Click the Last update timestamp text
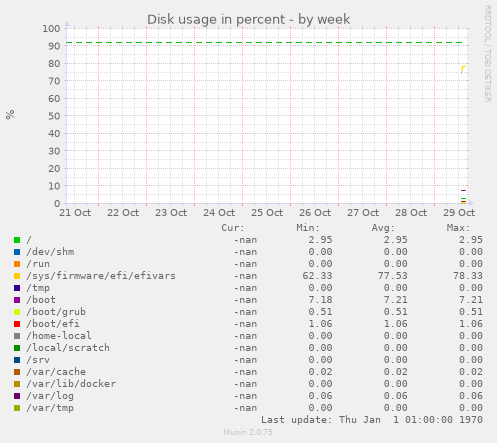This screenshot has height=443, width=497. point(372,420)
